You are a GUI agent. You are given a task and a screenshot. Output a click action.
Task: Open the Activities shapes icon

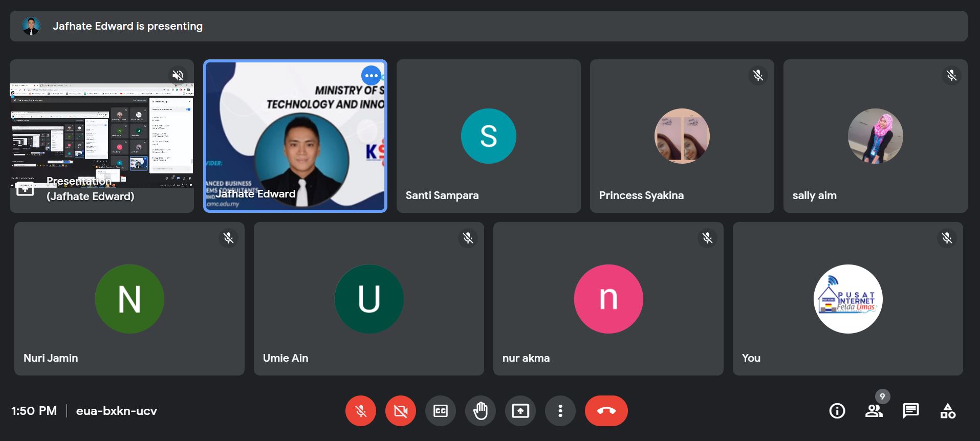tap(947, 411)
